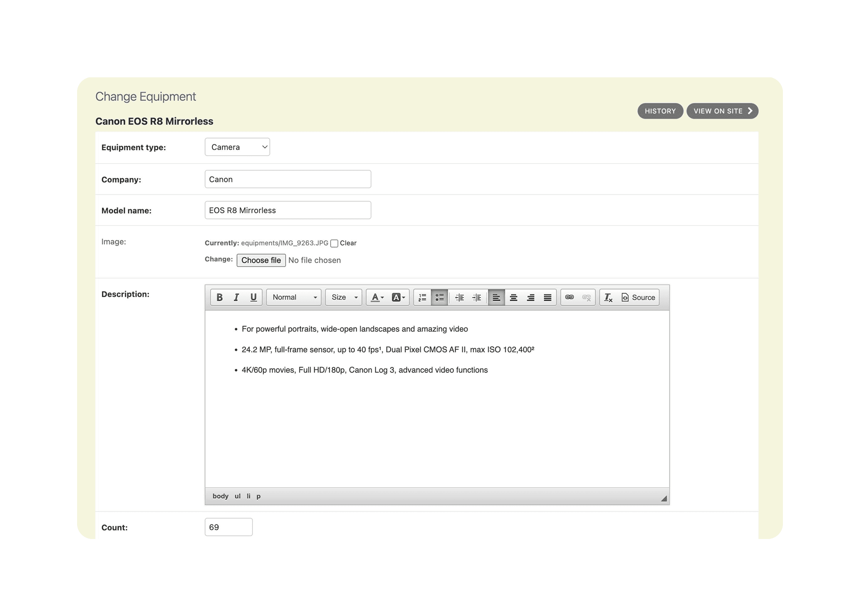Justify the text
Viewport: 860px width, 616px height.
(548, 297)
